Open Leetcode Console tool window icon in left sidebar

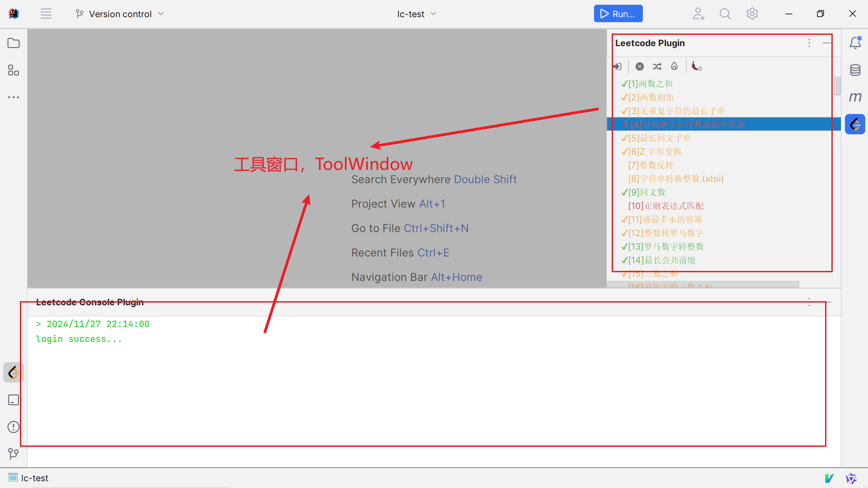[x=14, y=373]
